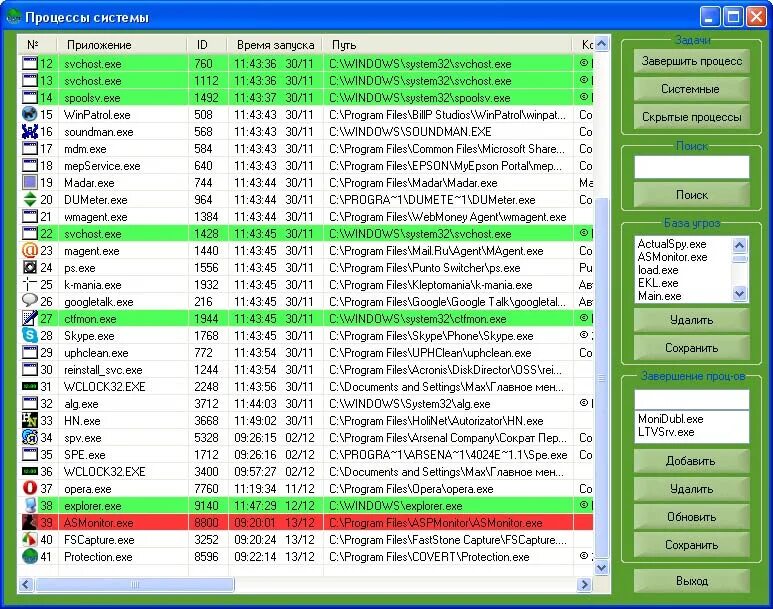Image resolution: width=773 pixels, height=609 pixels.
Task: Select load.exe in threat database list
Action: [x=658, y=270]
